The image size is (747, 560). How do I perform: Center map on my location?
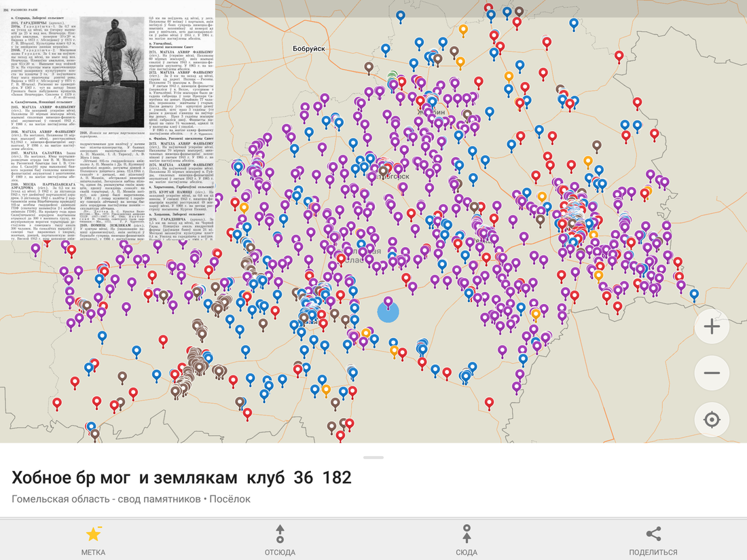[712, 419]
